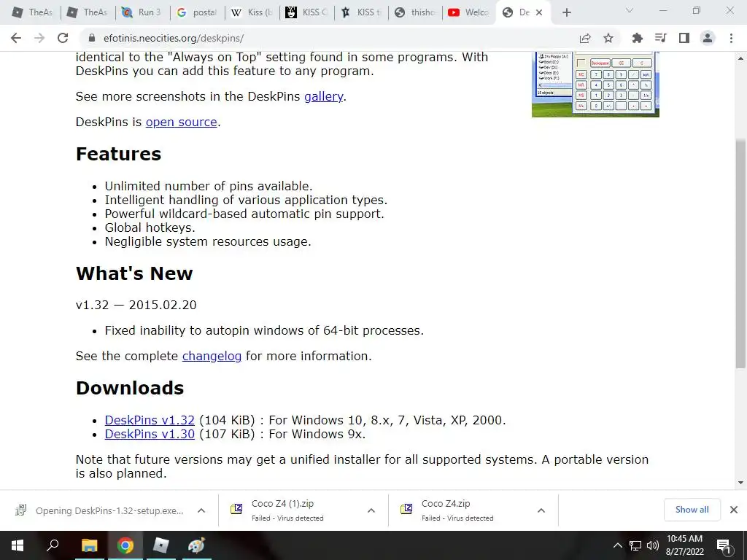Open the Extensions puzzle icon
The width and height of the screenshot is (747, 560).
coord(637,38)
